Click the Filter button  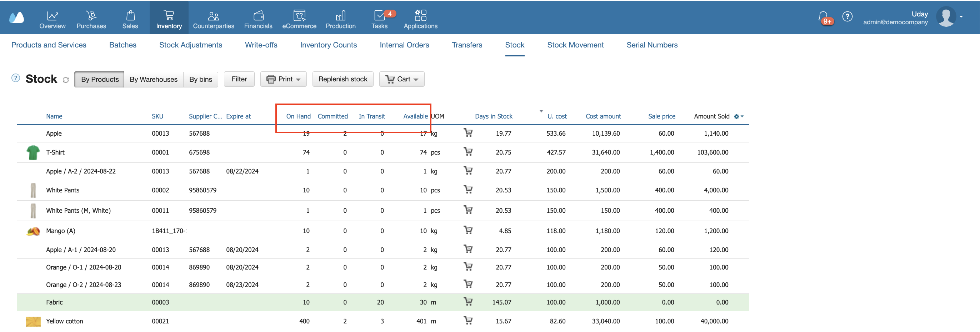click(239, 79)
